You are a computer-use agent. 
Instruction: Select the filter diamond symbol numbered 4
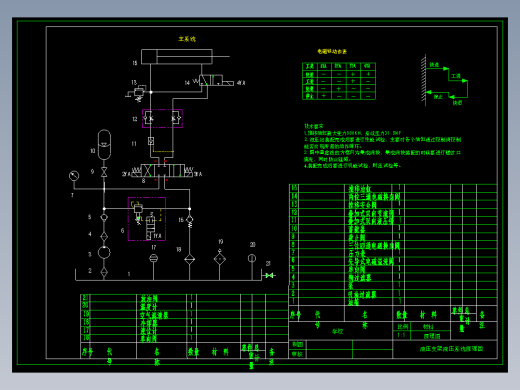pos(104,236)
